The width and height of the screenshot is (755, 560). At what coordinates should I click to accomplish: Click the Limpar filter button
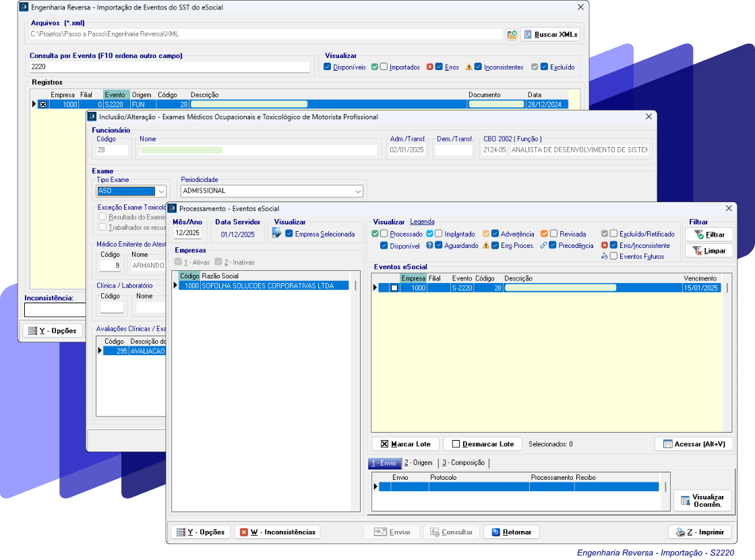708,251
